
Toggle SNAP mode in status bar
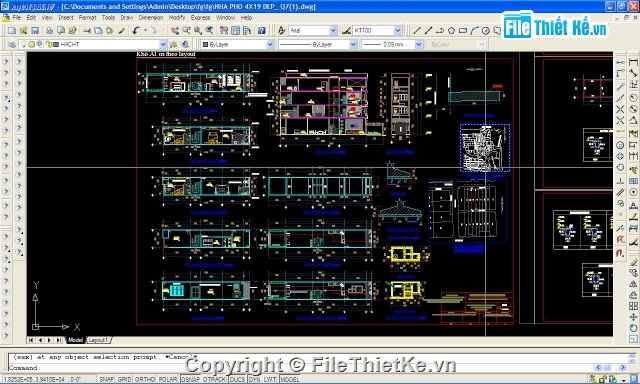(107, 380)
